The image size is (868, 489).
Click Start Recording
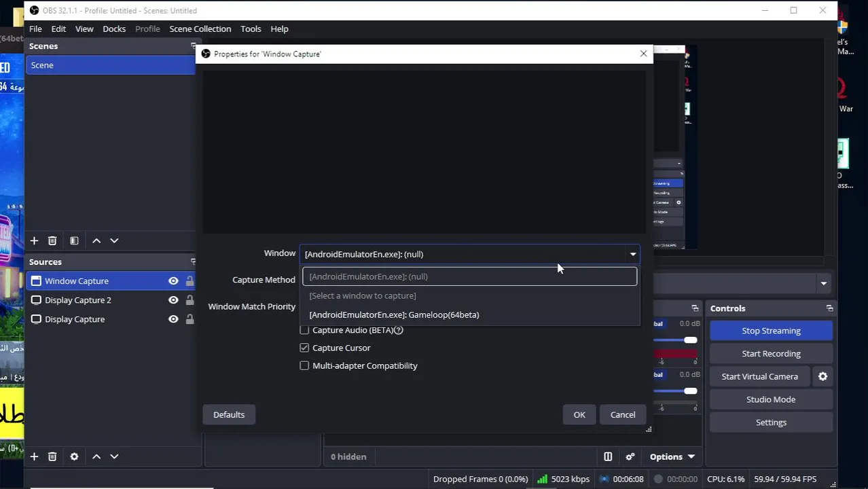point(771,353)
